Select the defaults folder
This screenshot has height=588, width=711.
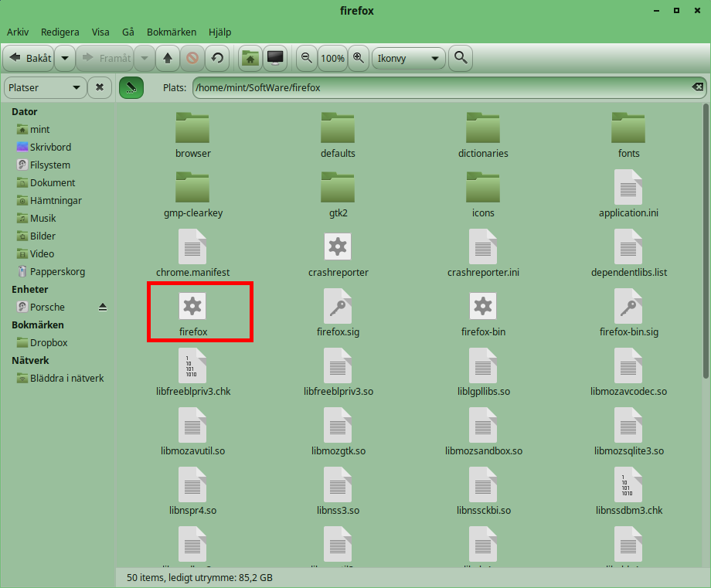point(338,135)
